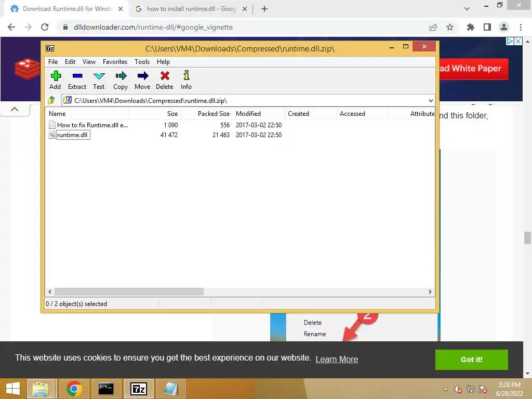
Task: Close the how to install runtime.dll tab
Action: 245,9
